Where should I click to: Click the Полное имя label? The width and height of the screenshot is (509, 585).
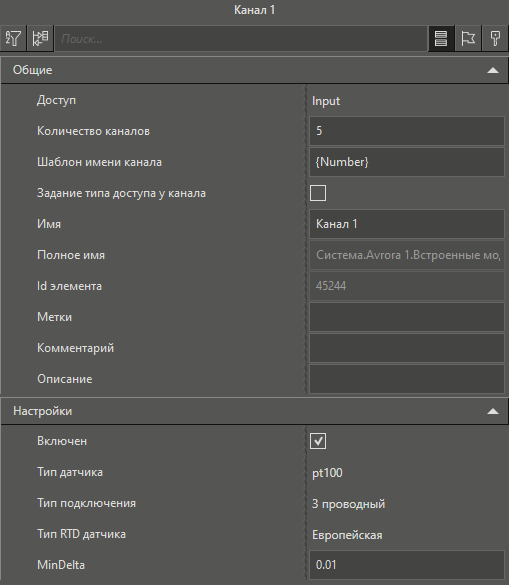point(71,255)
